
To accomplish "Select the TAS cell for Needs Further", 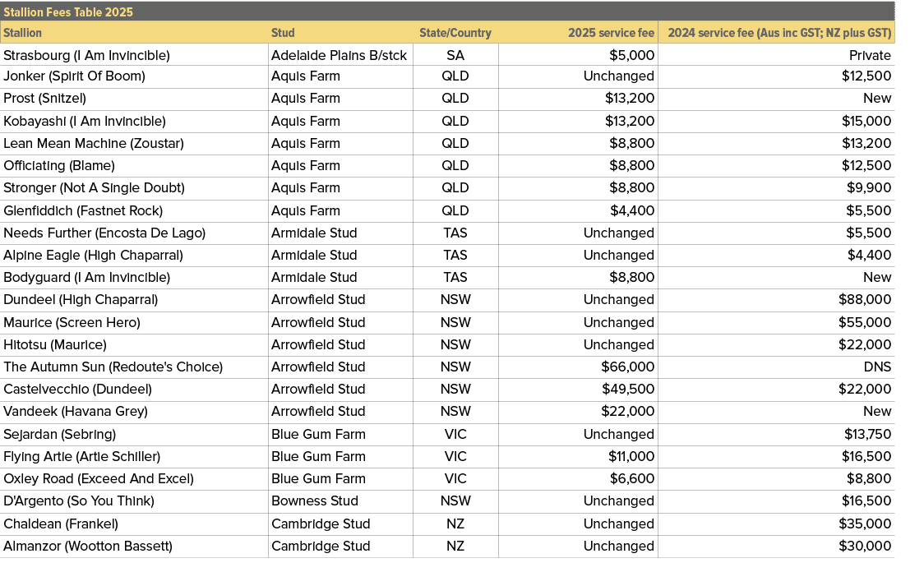I will [455, 233].
